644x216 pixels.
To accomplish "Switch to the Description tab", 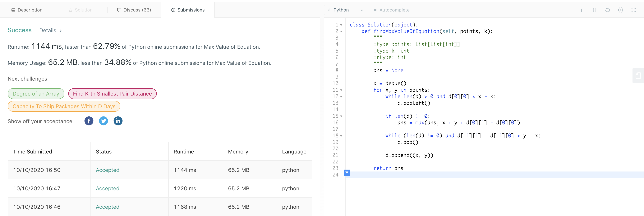I will [x=27, y=10].
